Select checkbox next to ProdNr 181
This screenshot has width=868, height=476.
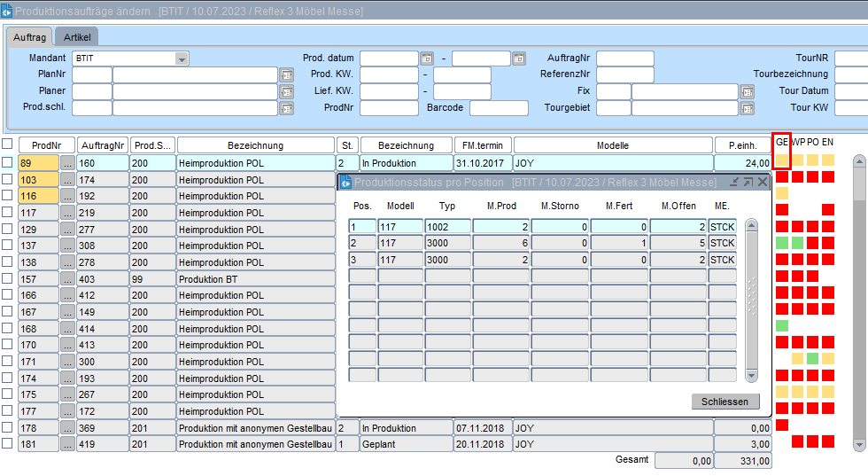[7, 443]
